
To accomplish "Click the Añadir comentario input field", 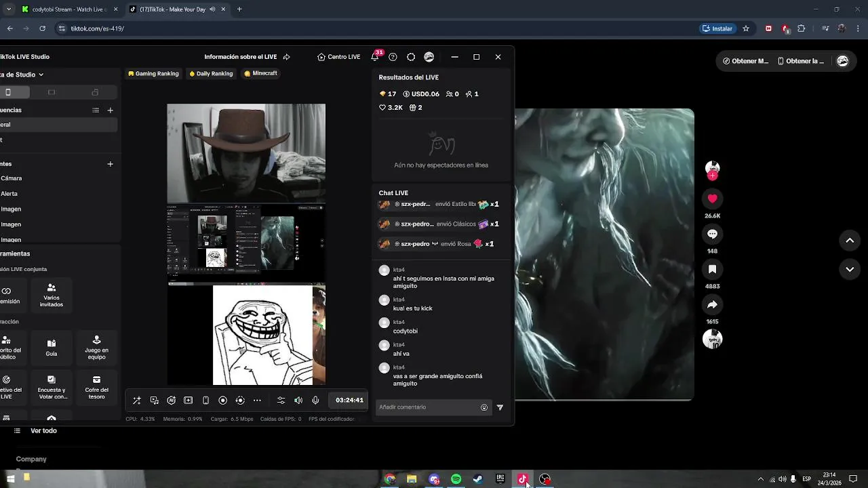I will [427, 407].
